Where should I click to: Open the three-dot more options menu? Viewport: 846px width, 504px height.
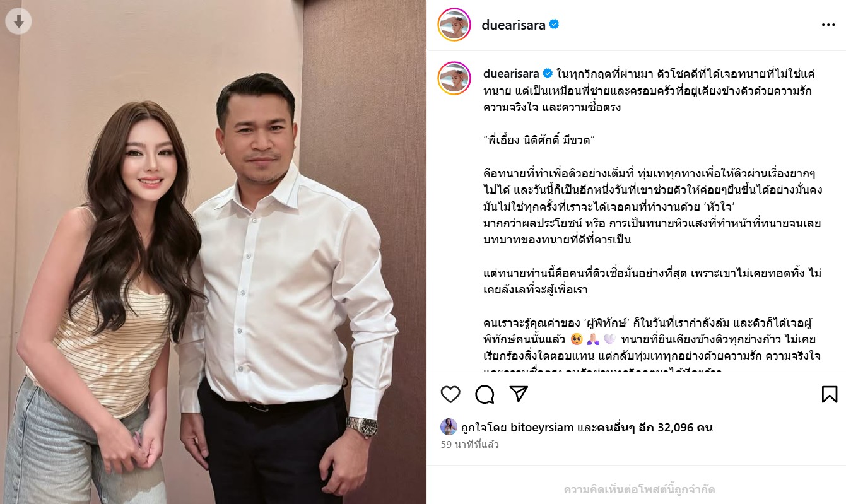[x=828, y=25]
